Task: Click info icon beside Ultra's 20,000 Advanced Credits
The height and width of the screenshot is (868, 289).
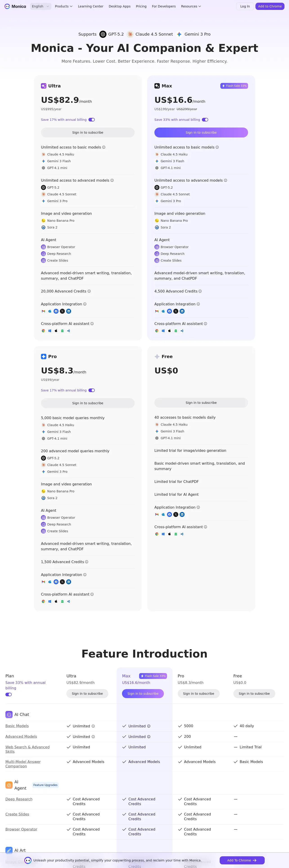Action: (x=89, y=291)
